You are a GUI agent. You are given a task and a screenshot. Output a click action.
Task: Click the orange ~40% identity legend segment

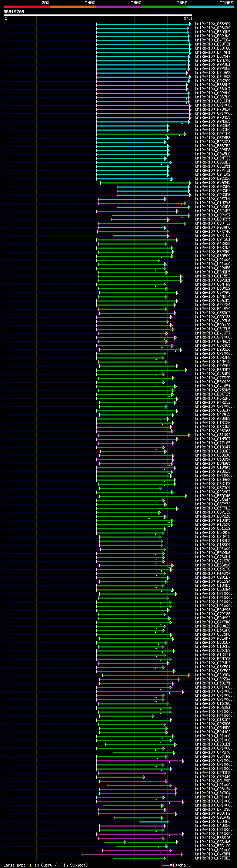click(73, 7)
